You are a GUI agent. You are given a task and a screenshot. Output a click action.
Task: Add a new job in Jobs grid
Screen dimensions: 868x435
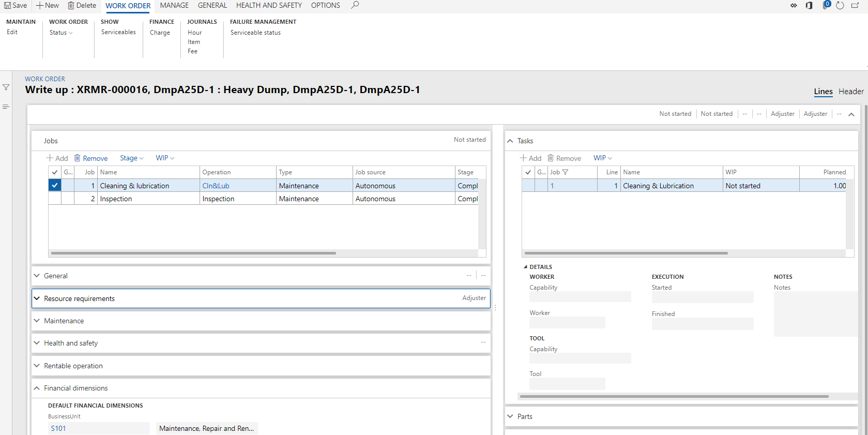tap(57, 158)
